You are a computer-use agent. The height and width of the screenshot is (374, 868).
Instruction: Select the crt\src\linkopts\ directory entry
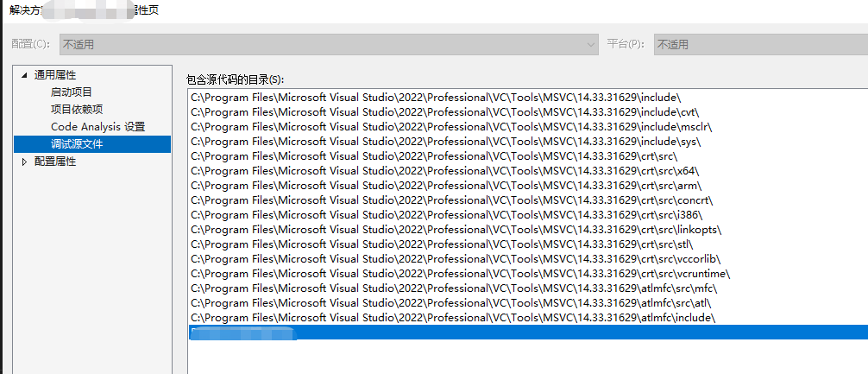click(456, 229)
